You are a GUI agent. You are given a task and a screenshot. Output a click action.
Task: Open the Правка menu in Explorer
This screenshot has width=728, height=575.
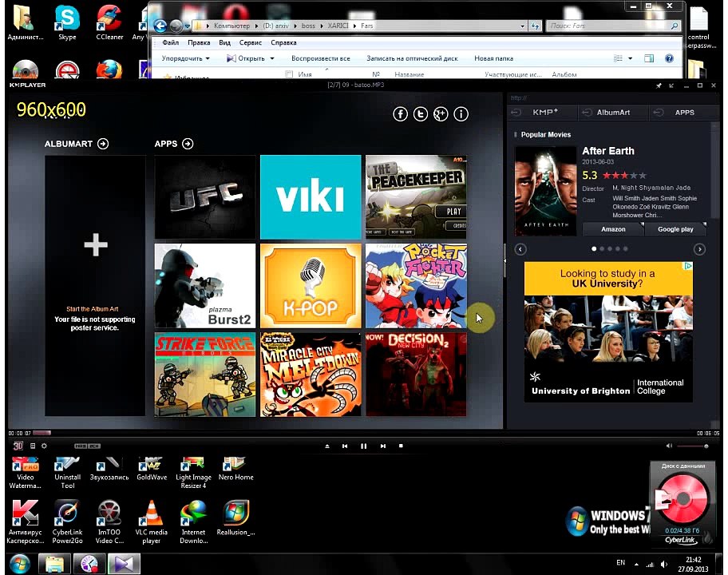199,43
